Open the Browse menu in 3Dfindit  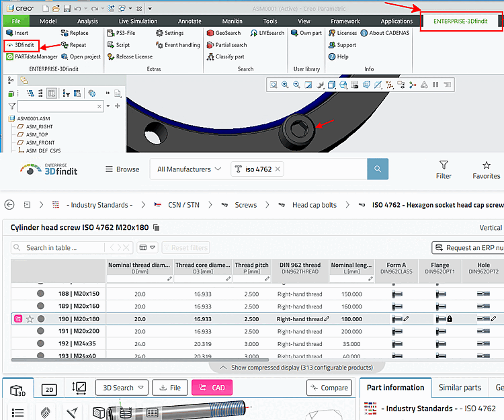pyautogui.click(x=122, y=169)
